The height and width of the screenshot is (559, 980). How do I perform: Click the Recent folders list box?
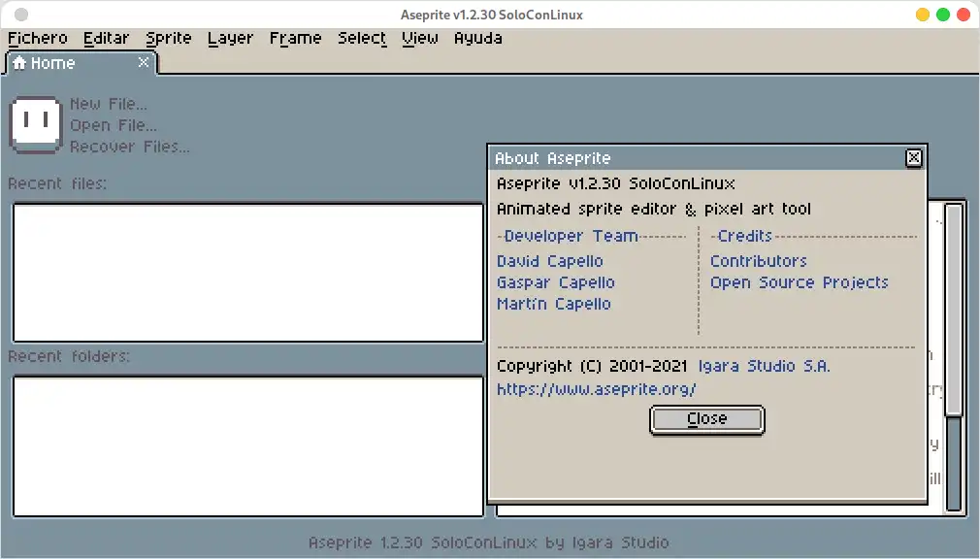[248, 446]
